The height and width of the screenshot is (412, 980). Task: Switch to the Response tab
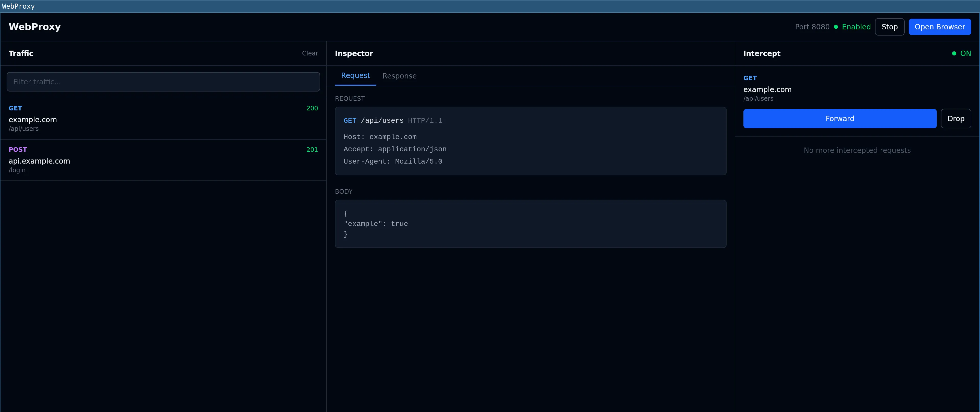coord(400,76)
